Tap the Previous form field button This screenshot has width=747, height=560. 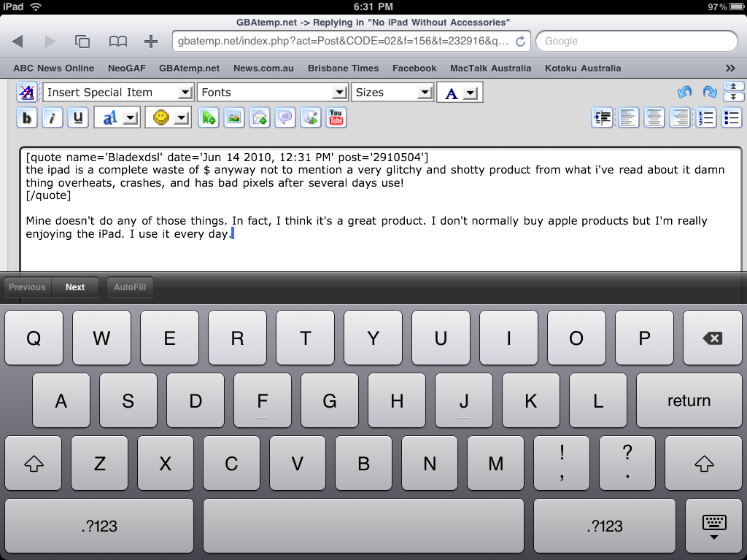pos(27,287)
